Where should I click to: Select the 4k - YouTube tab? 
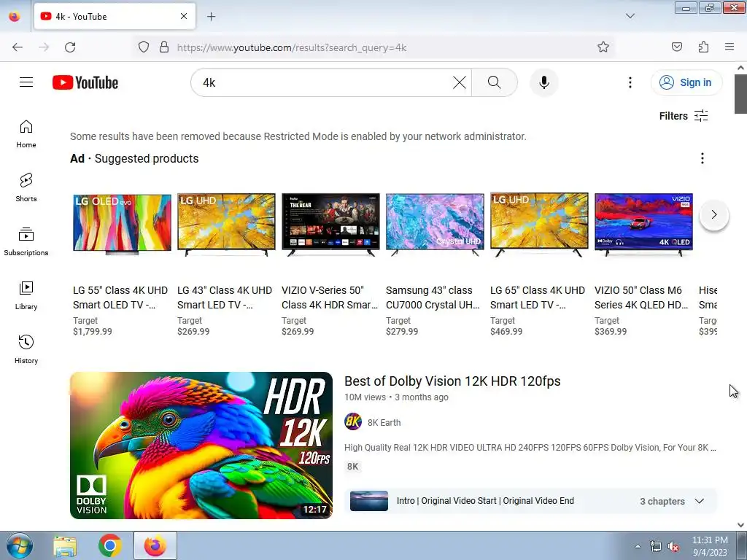click(115, 16)
